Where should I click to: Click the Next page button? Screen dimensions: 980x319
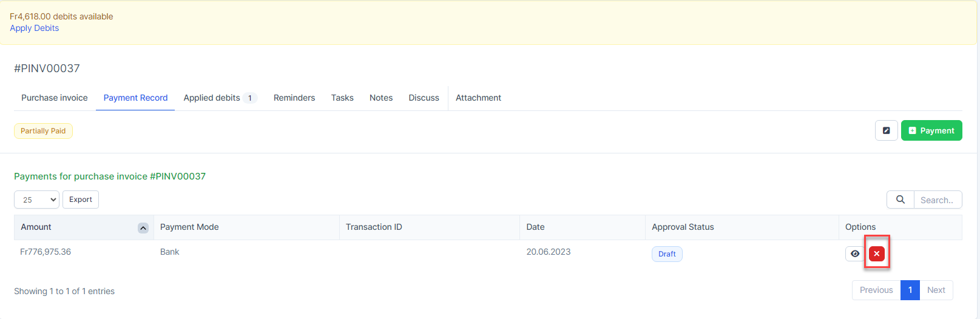coord(936,290)
